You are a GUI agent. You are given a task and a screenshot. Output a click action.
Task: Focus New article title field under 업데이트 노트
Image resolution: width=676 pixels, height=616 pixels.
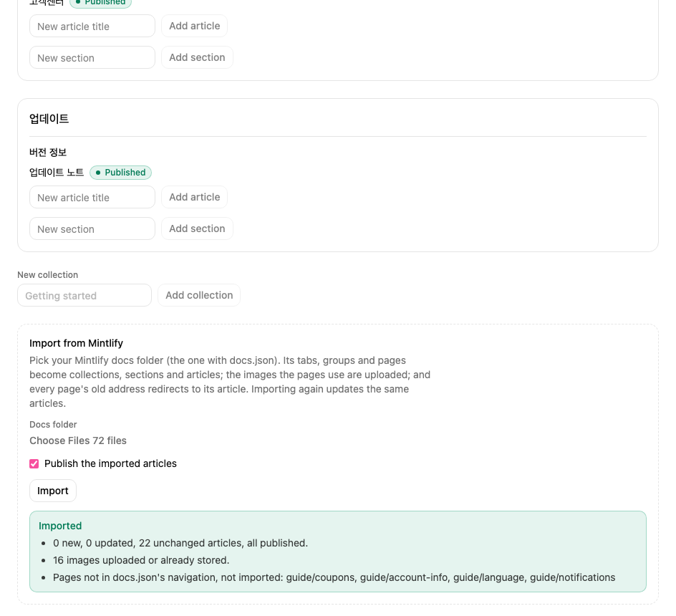(x=92, y=197)
